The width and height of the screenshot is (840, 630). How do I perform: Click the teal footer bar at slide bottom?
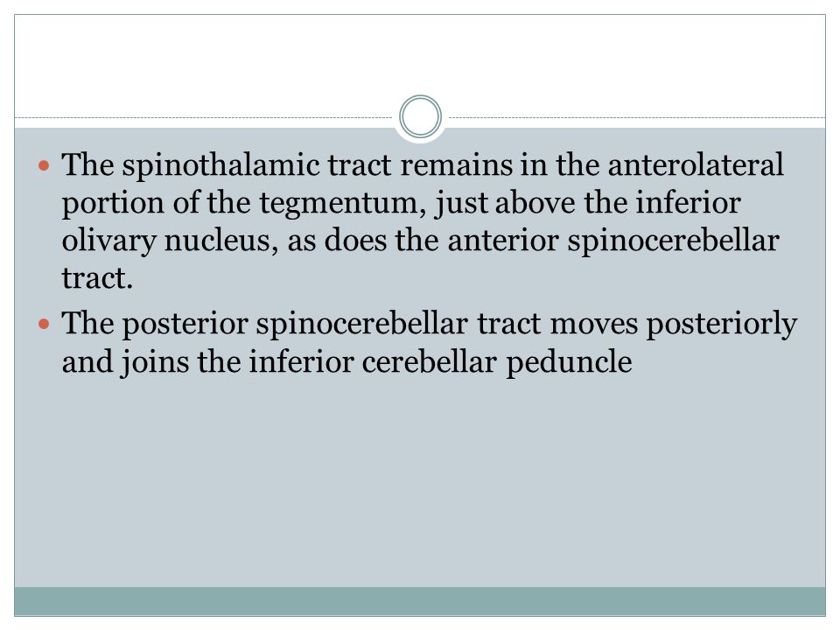pyautogui.click(x=420, y=601)
